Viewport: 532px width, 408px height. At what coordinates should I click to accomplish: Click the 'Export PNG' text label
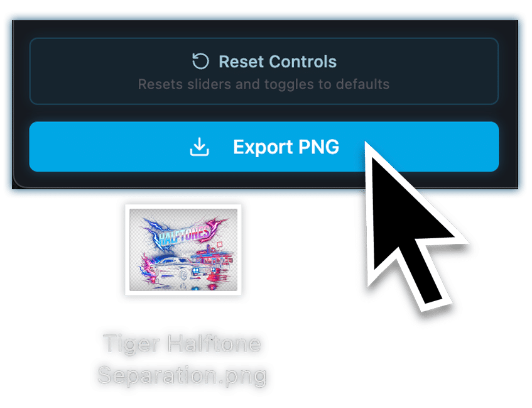pyautogui.click(x=286, y=146)
